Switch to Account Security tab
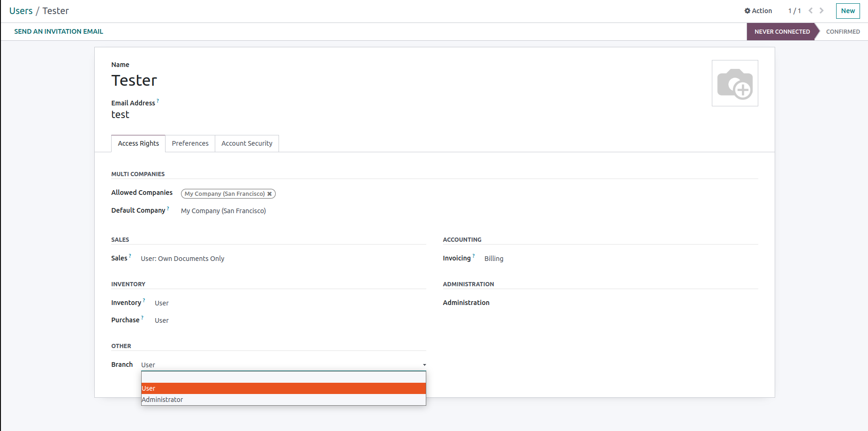This screenshot has height=431, width=868. [x=247, y=143]
